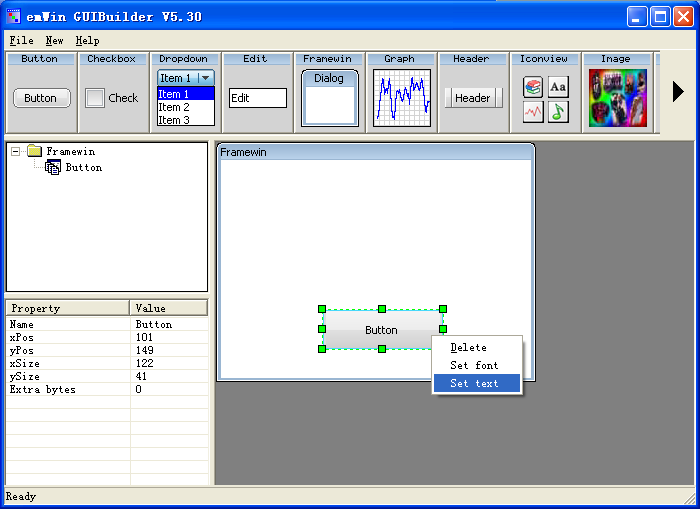Click the Value column header

(x=169, y=308)
